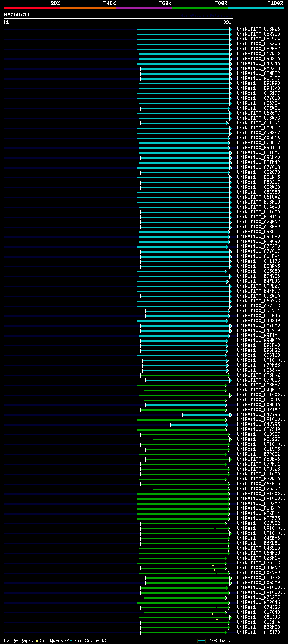Open hit UniRef100_B4G249

[x=259, y=320]
